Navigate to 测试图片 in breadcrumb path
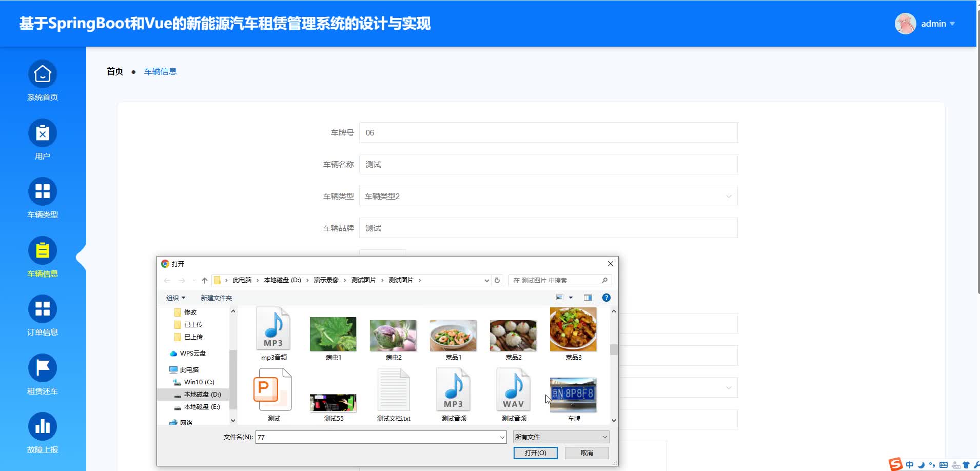This screenshot has width=980, height=471. point(401,280)
